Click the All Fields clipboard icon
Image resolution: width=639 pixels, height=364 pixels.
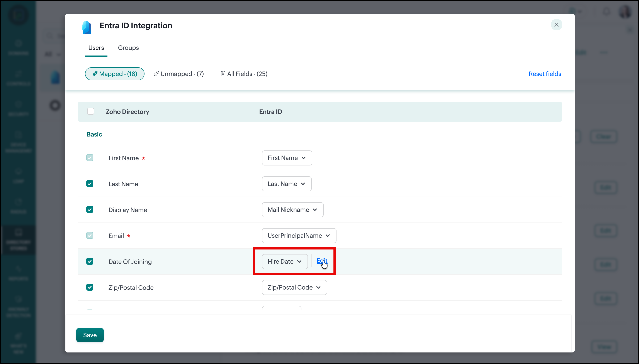[223, 74]
